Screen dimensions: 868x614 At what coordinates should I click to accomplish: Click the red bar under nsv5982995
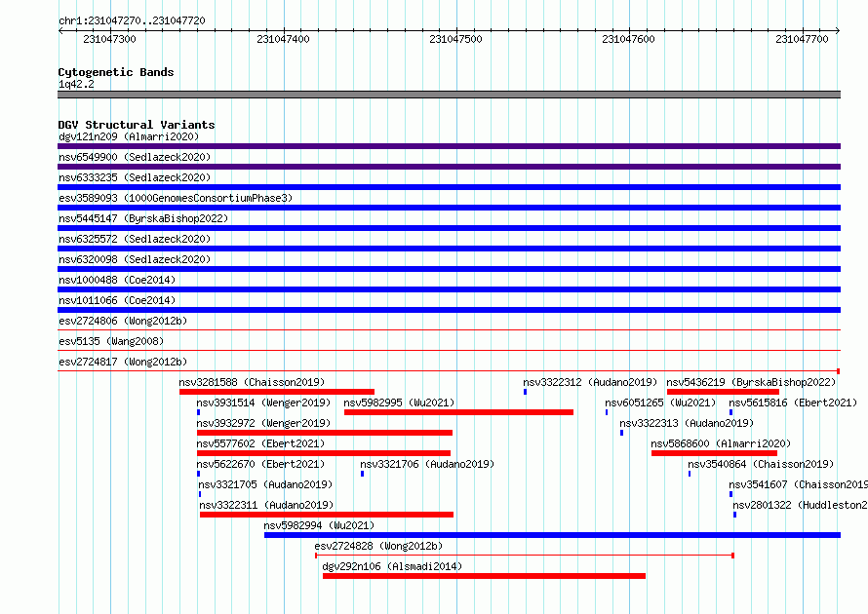pos(459,412)
